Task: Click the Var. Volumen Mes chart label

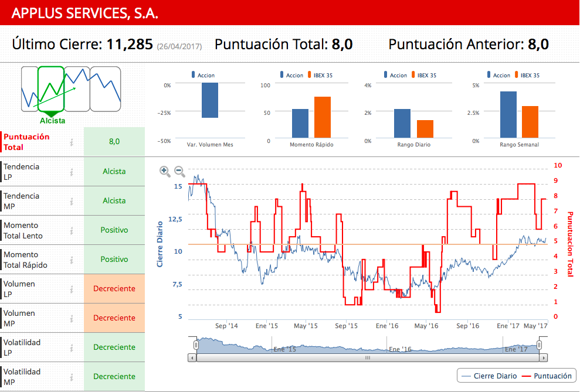Action: click(x=210, y=145)
